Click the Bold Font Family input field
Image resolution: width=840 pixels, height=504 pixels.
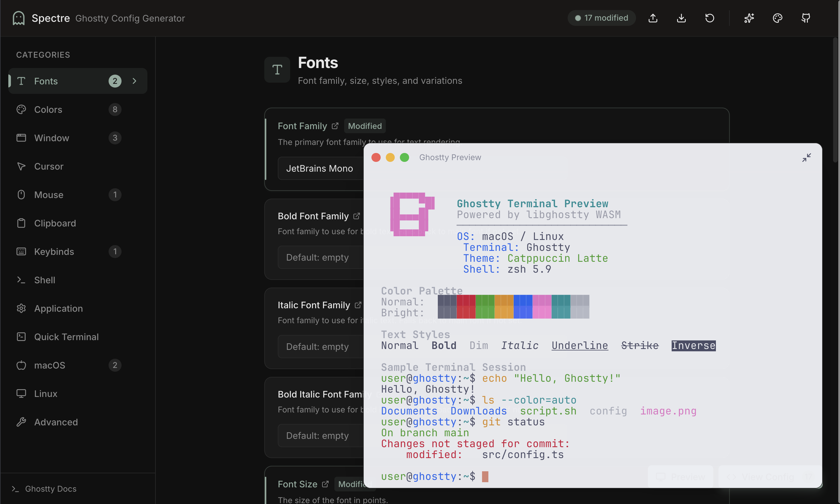[x=321, y=257]
